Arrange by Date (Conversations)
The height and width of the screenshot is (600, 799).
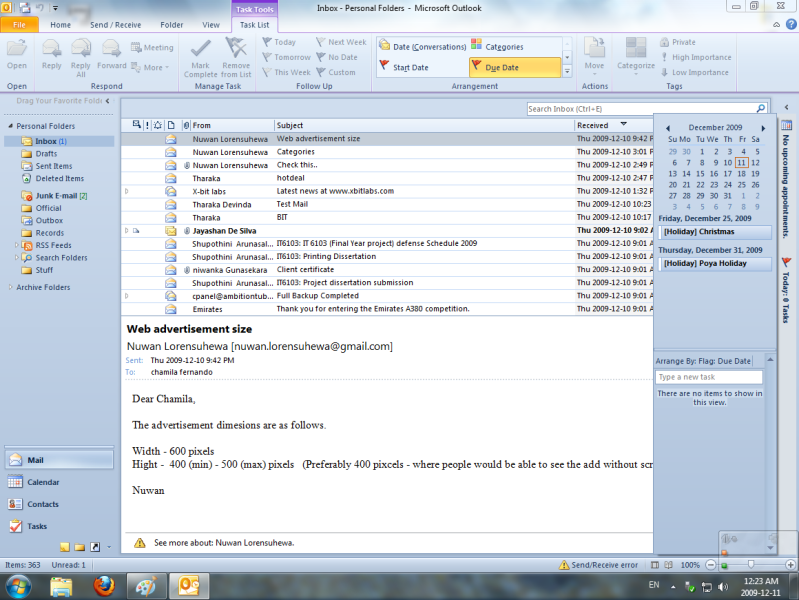[422, 46]
